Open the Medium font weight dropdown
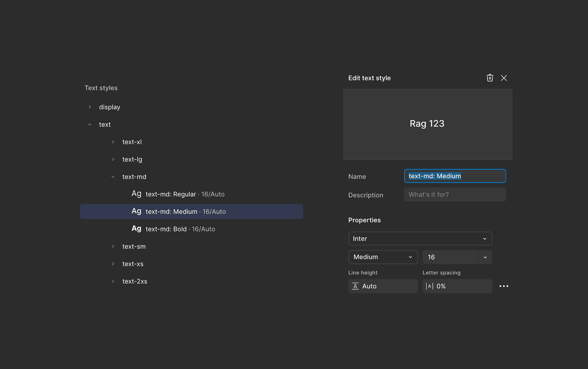The image size is (588, 369). (x=383, y=257)
